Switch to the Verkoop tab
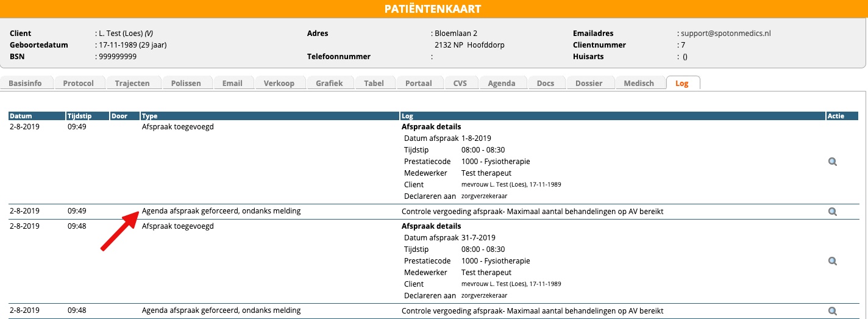The width and height of the screenshot is (868, 319). [x=279, y=84]
